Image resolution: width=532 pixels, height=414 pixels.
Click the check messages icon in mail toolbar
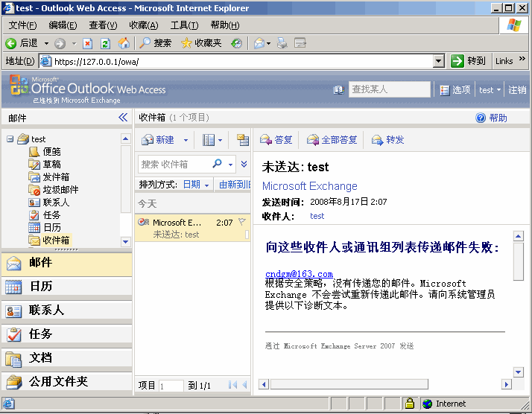coord(242,140)
